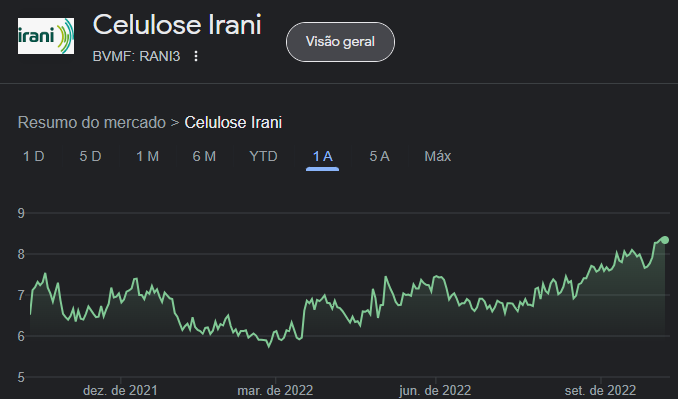Select the 5 D time range tab
The image size is (678, 399).
(x=90, y=156)
